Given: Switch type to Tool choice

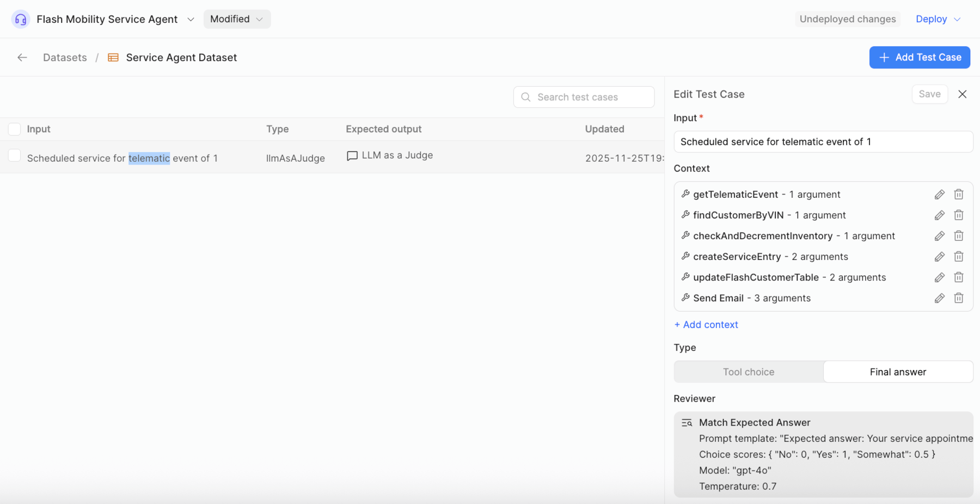Looking at the screenshot, I should tap(748, 372).
